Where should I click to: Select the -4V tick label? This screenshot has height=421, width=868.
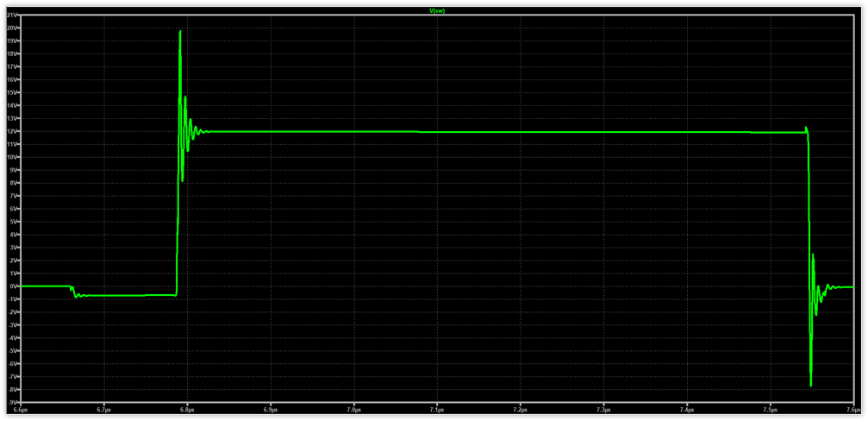[13, 338]
